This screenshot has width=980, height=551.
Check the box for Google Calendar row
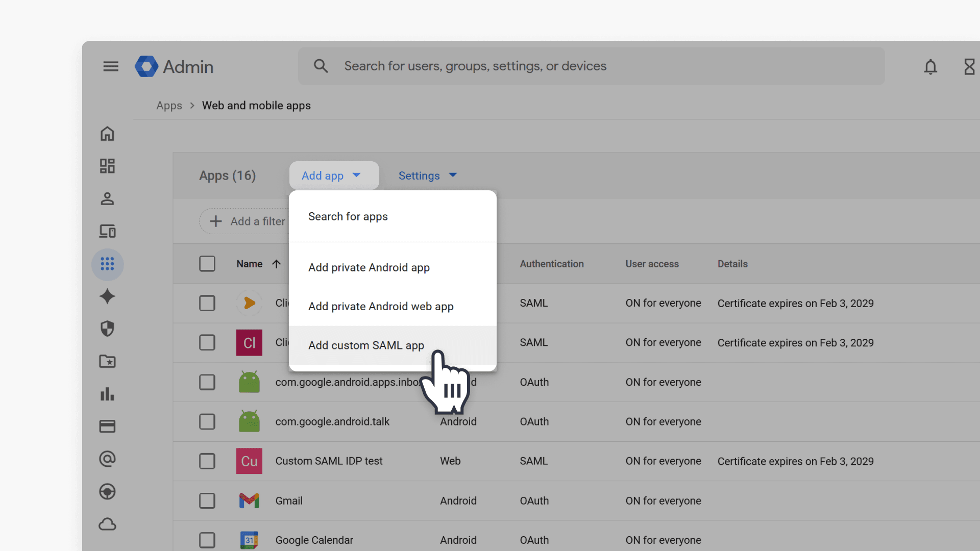(x=207, y=540)
